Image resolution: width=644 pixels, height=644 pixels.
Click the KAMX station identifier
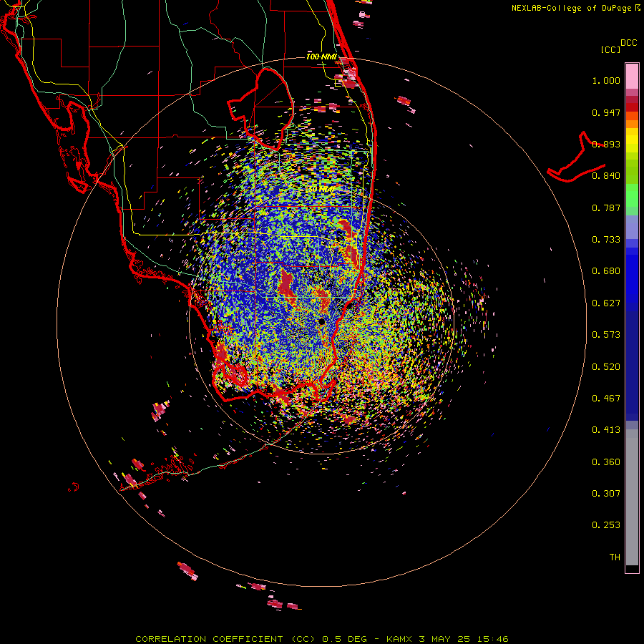pos(399,639)
